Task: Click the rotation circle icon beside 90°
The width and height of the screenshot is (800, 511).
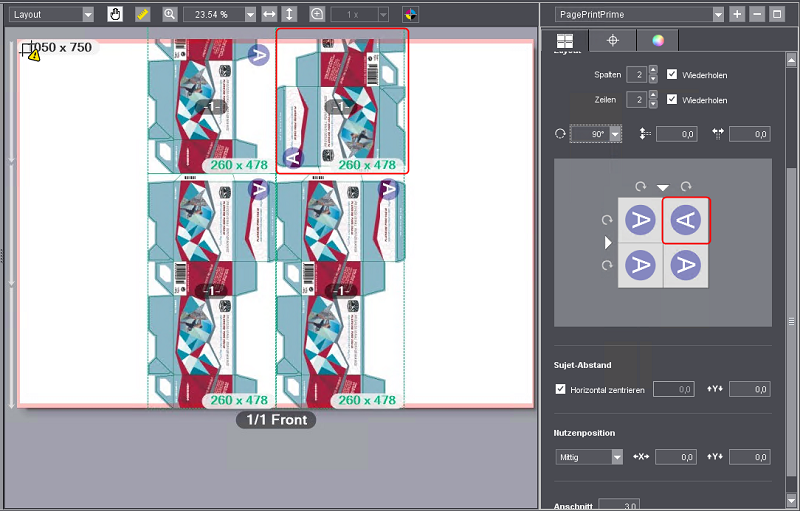Action: click(x=560, y=134)
